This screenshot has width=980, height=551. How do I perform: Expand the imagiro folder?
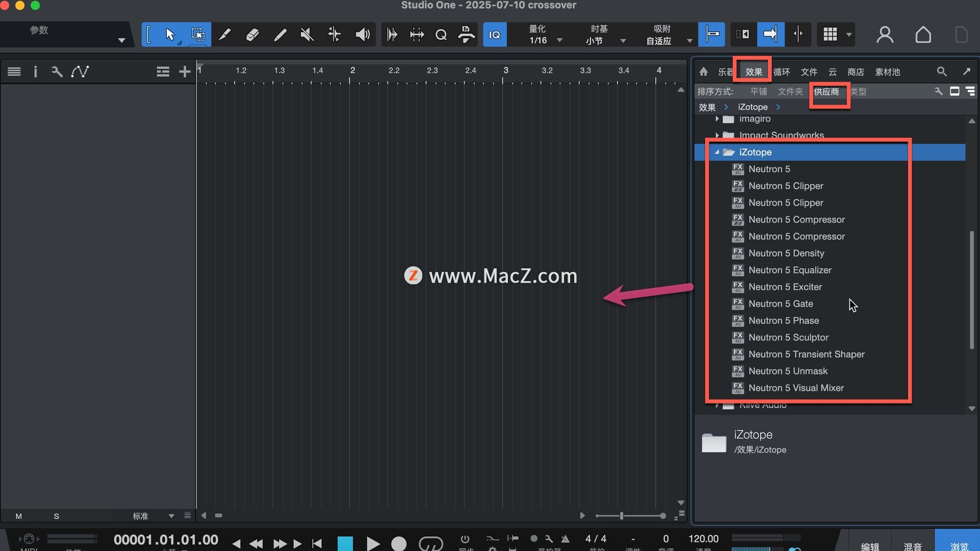717,119
